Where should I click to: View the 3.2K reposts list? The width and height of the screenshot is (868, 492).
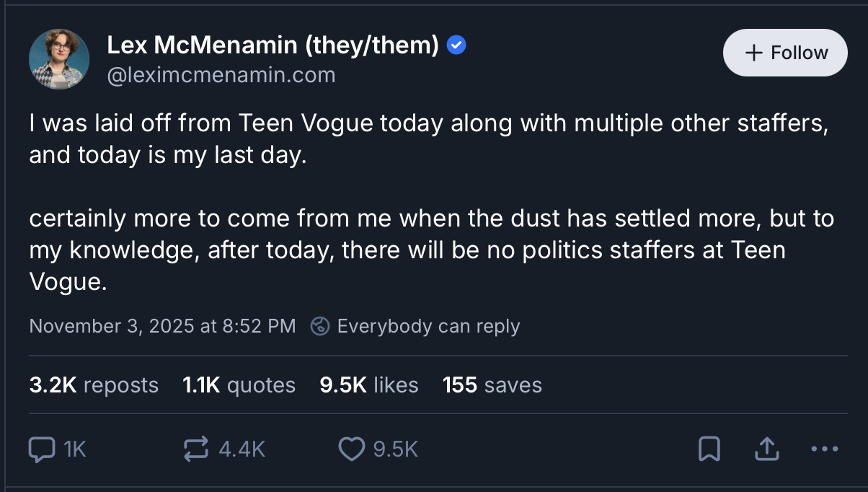click(94, 385)
